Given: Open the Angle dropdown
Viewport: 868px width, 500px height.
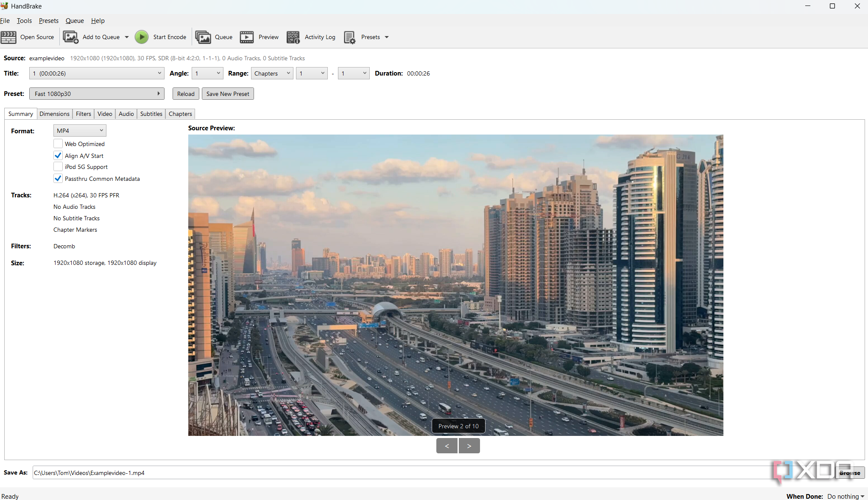Looking at the screenshot, I should [x=207, y=73].
